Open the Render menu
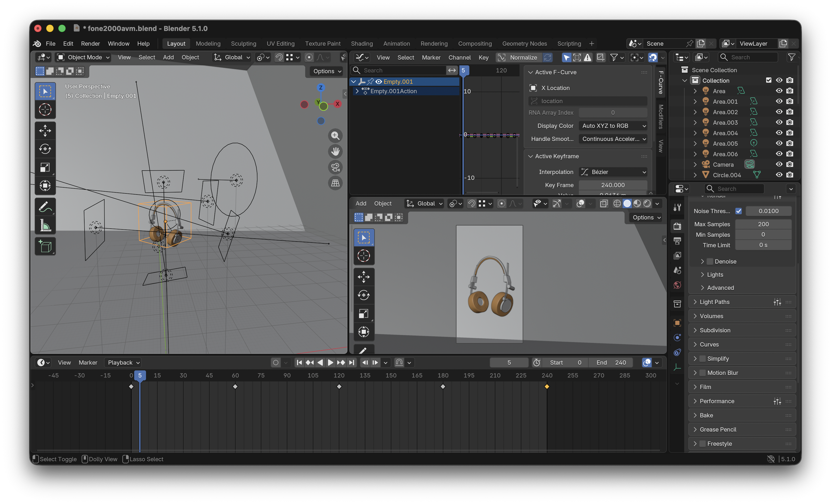This screenshot has width=831, height=504. (x=90, y=44)
